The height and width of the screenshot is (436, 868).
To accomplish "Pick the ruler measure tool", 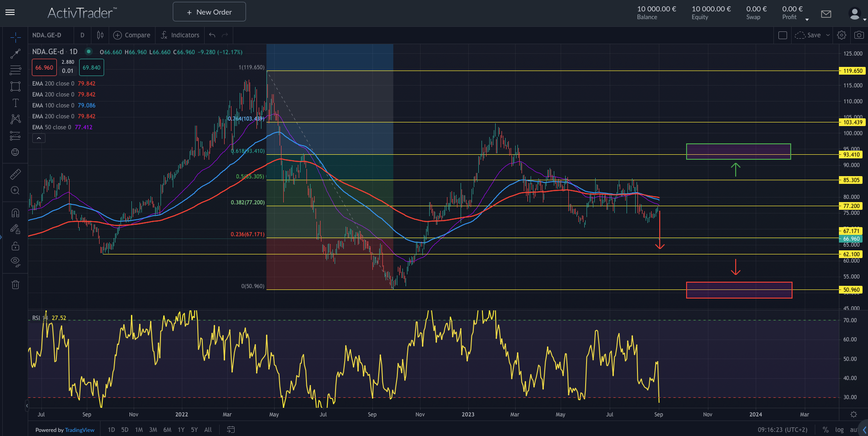I will 15,174.
